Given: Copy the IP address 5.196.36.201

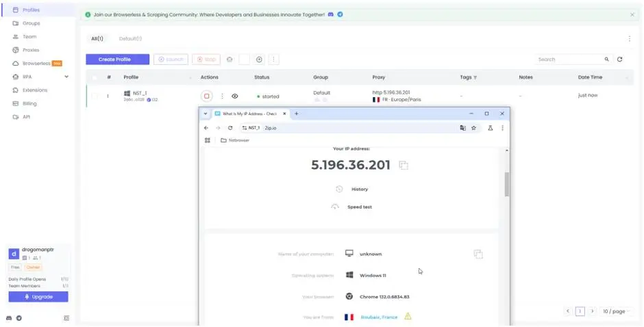Looking at the screenshot, I should coord(404,166).
